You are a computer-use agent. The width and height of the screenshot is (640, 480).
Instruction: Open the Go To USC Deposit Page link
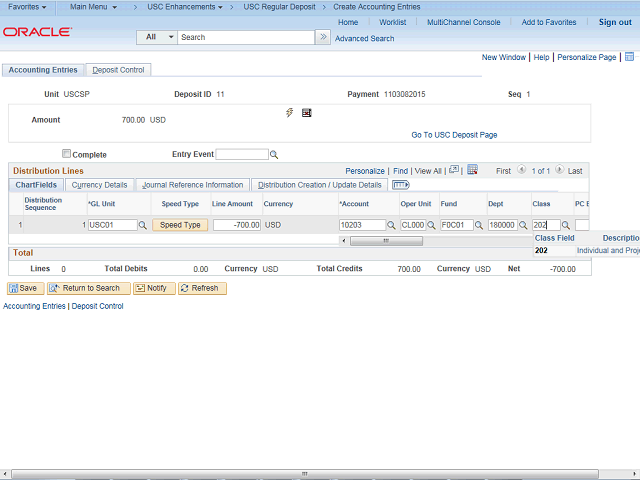click(454, 135)
